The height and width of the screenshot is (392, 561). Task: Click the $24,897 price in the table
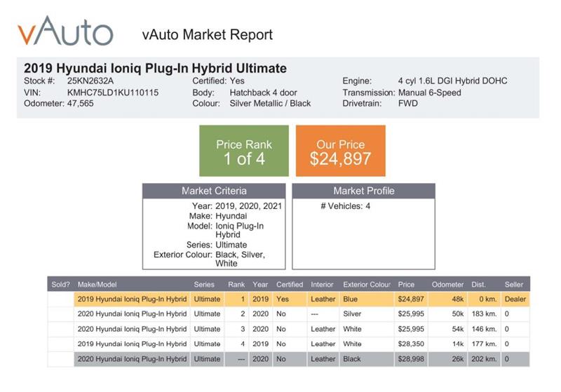coord(411,299)
